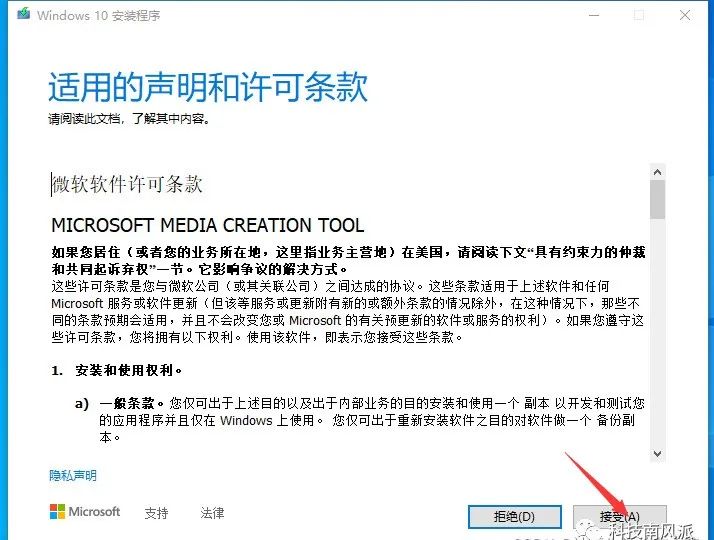The image size is (714, 540).
Task: Click the MICROSOFT MEDIA CREATION TOOL heading
Action: [208, 225]
